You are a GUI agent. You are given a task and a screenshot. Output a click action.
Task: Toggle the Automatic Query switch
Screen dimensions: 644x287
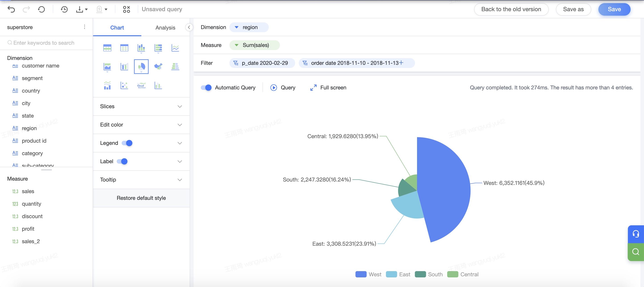coord(206,87)
